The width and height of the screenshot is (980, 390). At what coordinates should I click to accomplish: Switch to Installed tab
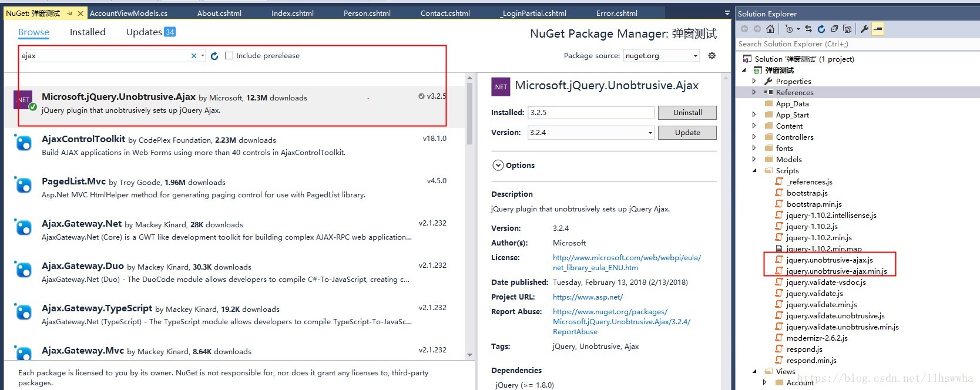(x=88, y=32)
